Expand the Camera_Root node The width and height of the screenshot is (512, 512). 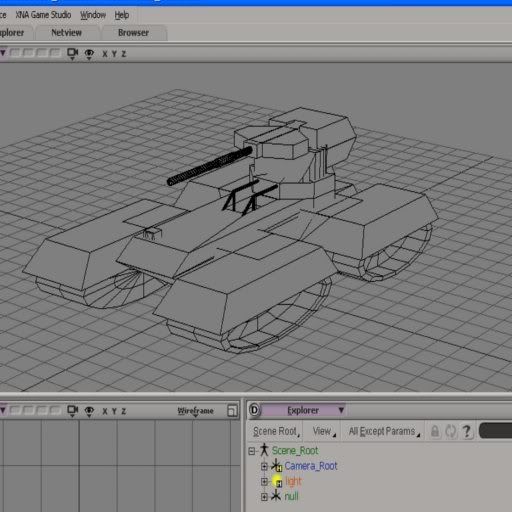coord(264,466)
